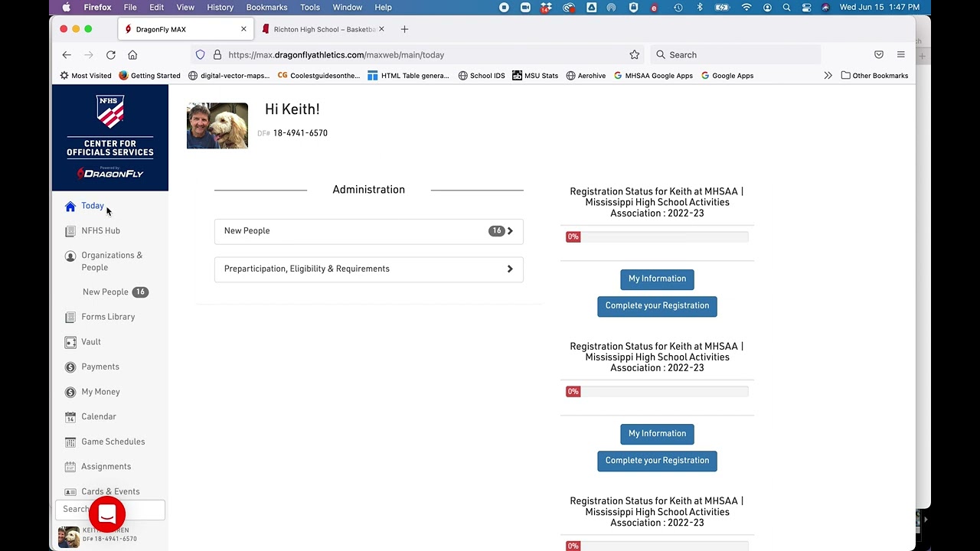Open the Firefox hamburger application menu
Viewport: 980px width, 551px height.
click(x=901, y=55)
